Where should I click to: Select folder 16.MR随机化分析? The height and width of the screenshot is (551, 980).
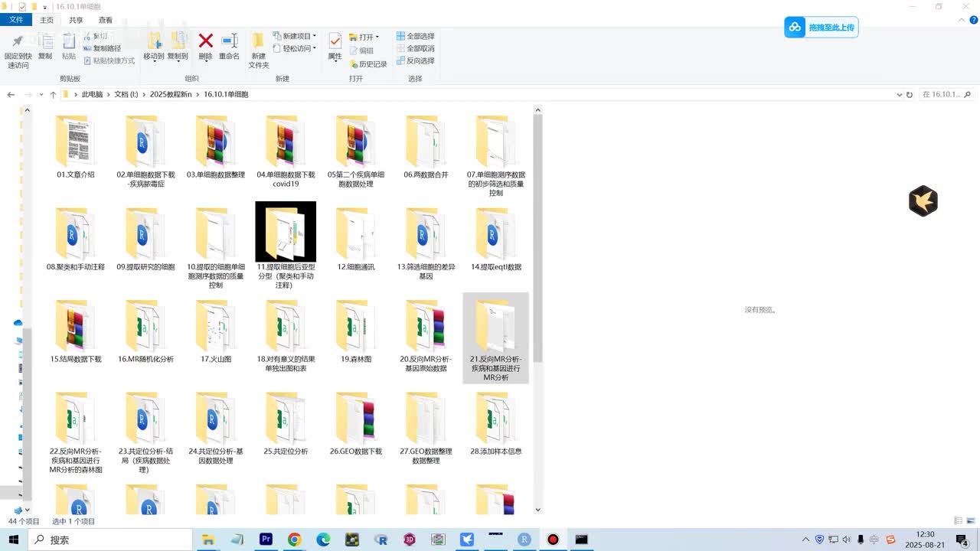tap(146, 331)
